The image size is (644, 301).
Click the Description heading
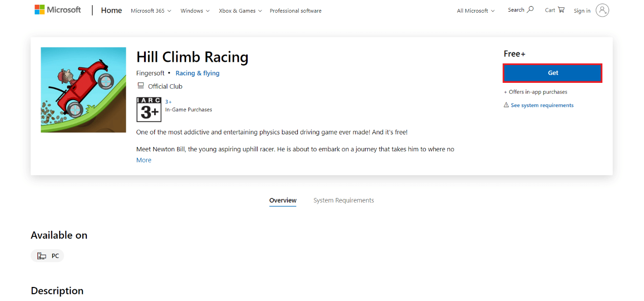point(57,291)
